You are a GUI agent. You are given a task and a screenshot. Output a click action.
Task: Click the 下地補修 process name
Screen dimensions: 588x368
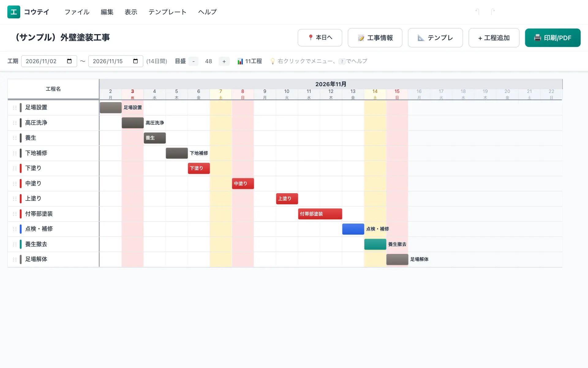(36, 153)
